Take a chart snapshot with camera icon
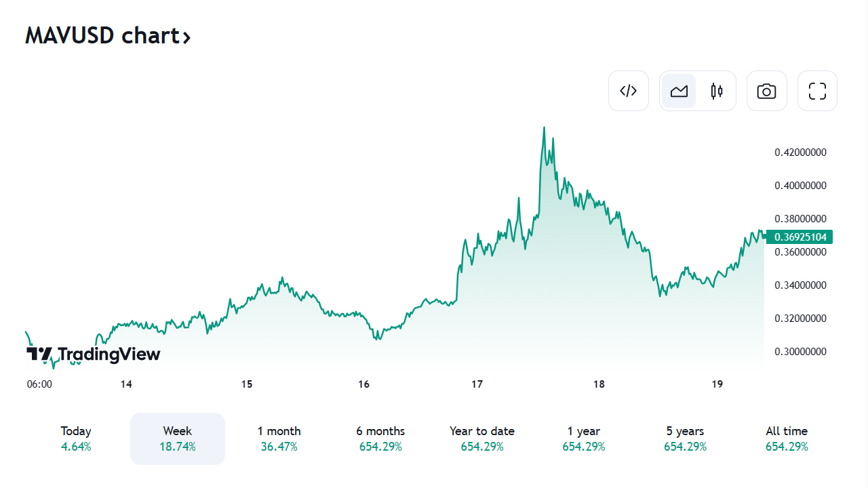The image size is (868, 488). point(766,91)
